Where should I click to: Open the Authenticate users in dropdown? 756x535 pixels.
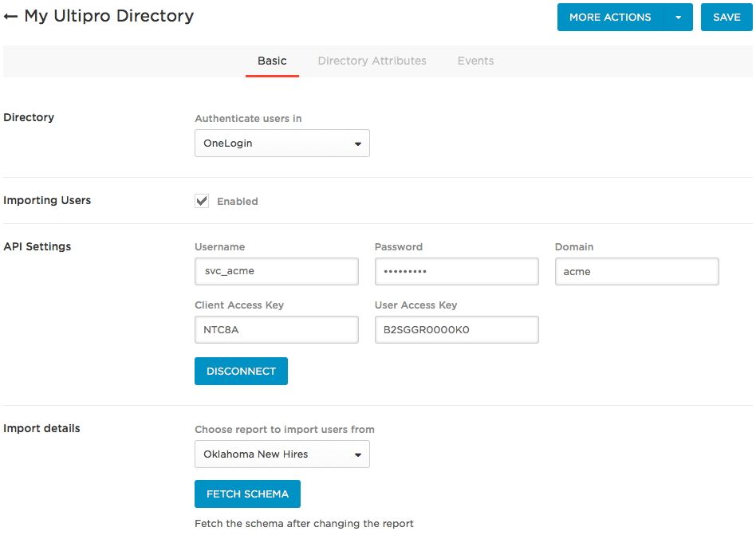tap(282, 144)
